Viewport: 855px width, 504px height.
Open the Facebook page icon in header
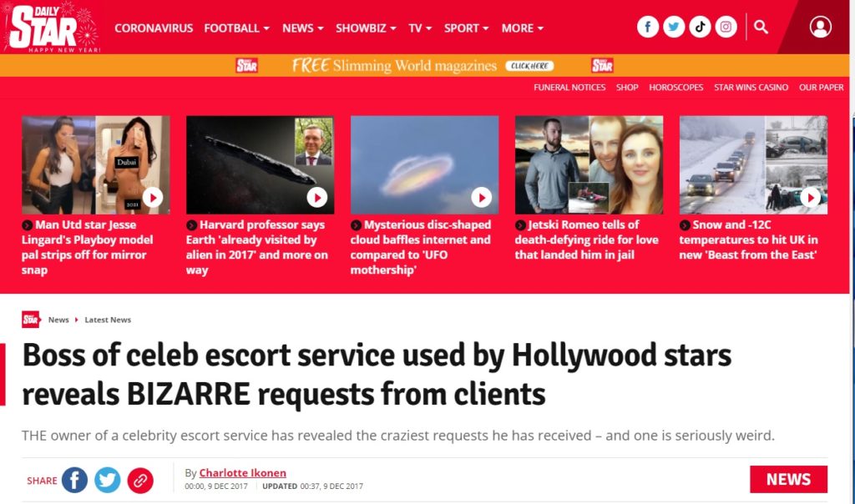(648, 27)
